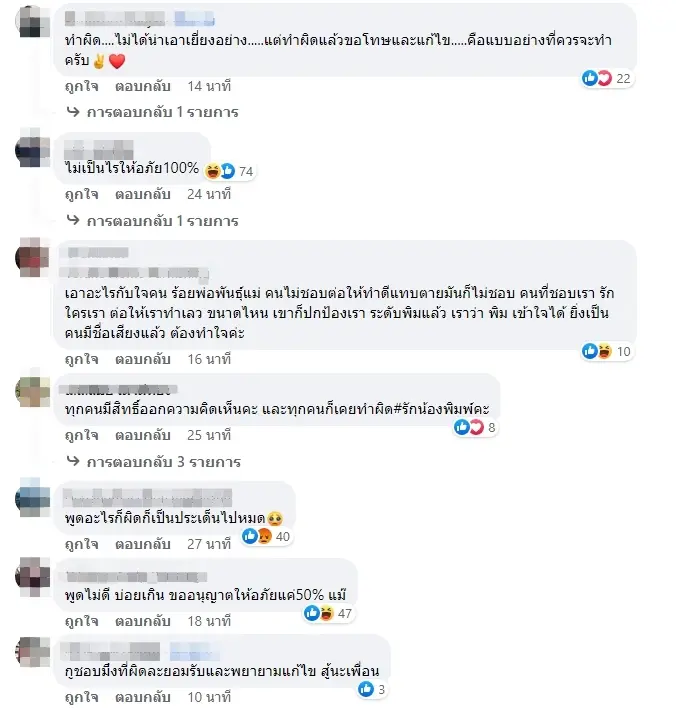Click the #รักน้องพิมพ์คะ hashtag
676x710 pixels.
(441, 409)
